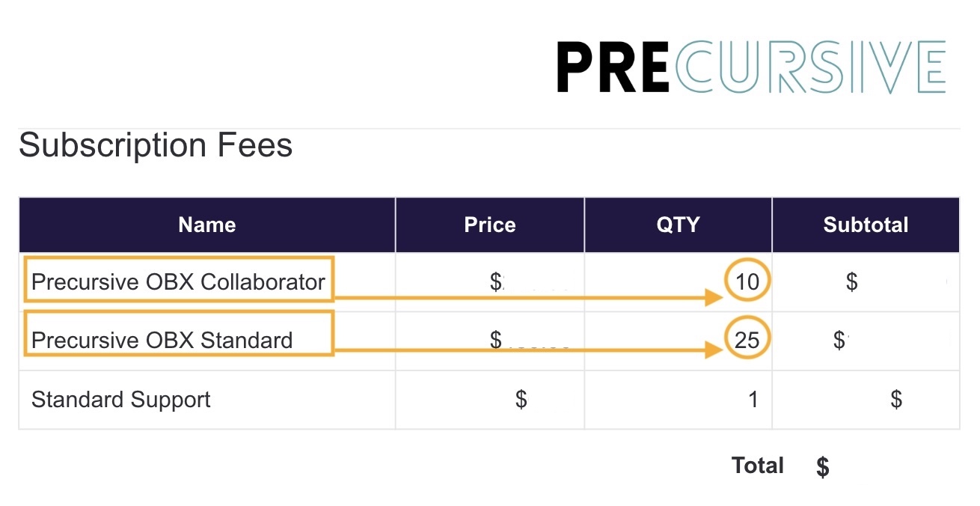The height and width of the screenshot is (506, 980).
Task: Click the Subtotal column header
Action: [x=866, y=225]
